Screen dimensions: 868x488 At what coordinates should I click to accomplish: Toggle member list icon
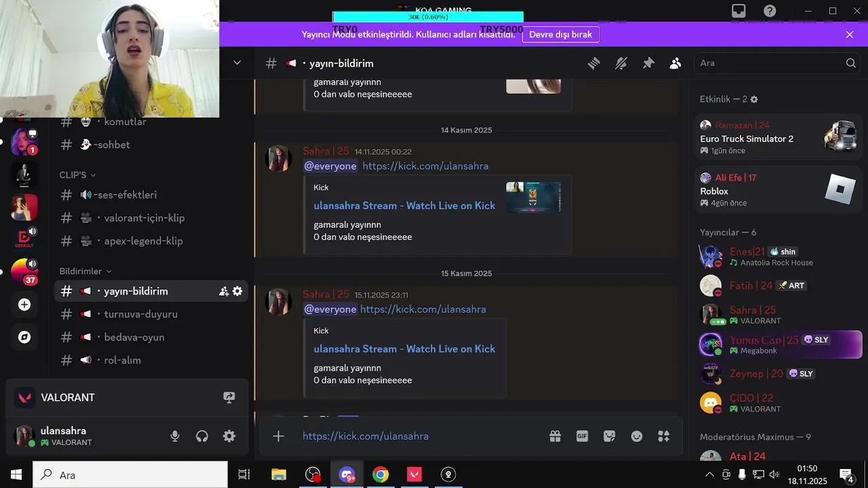click(675, 63)
